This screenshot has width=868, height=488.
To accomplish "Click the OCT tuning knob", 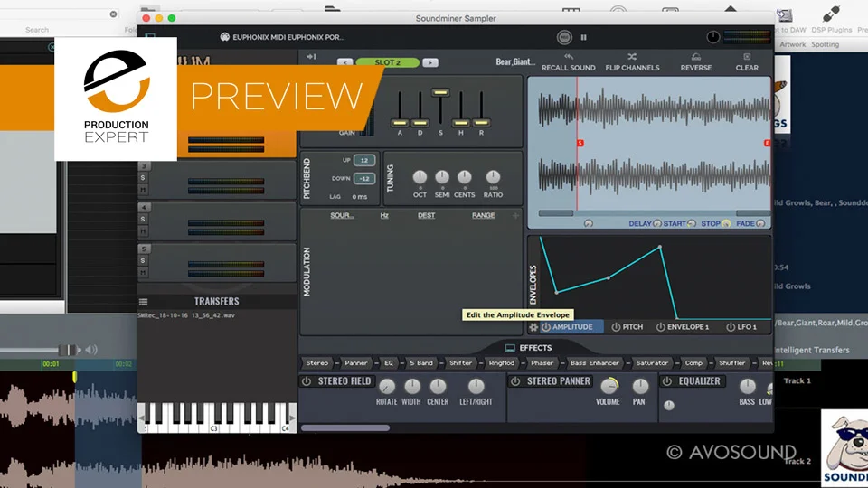I will tap(420, 177).
